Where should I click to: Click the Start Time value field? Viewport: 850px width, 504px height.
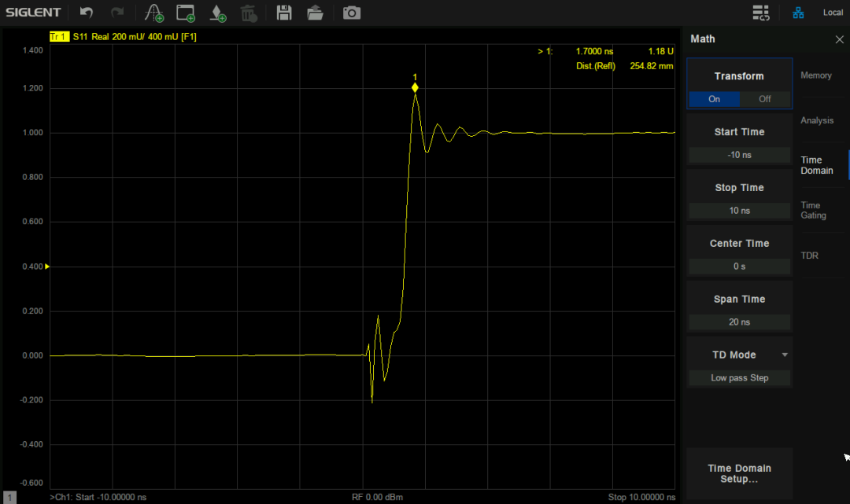[739, 155]
